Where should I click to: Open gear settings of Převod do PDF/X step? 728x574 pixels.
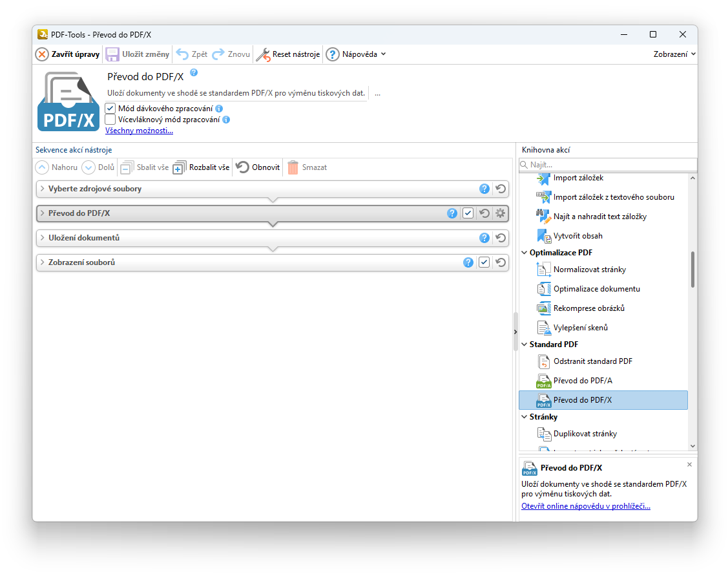click(x=500, y=213)
